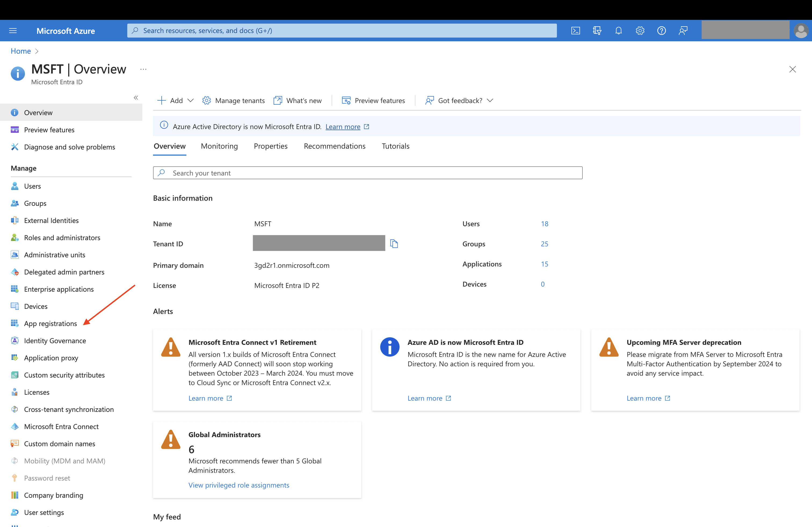Open the Devices count 0
The width and height of the screenshot is (812, 527).
click(542, 284)
